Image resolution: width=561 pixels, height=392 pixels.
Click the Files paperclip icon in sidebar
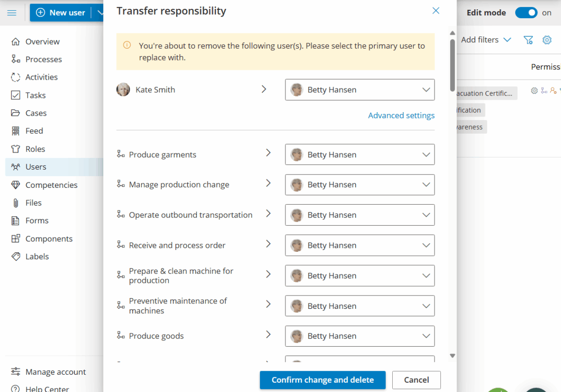[16, 203]
